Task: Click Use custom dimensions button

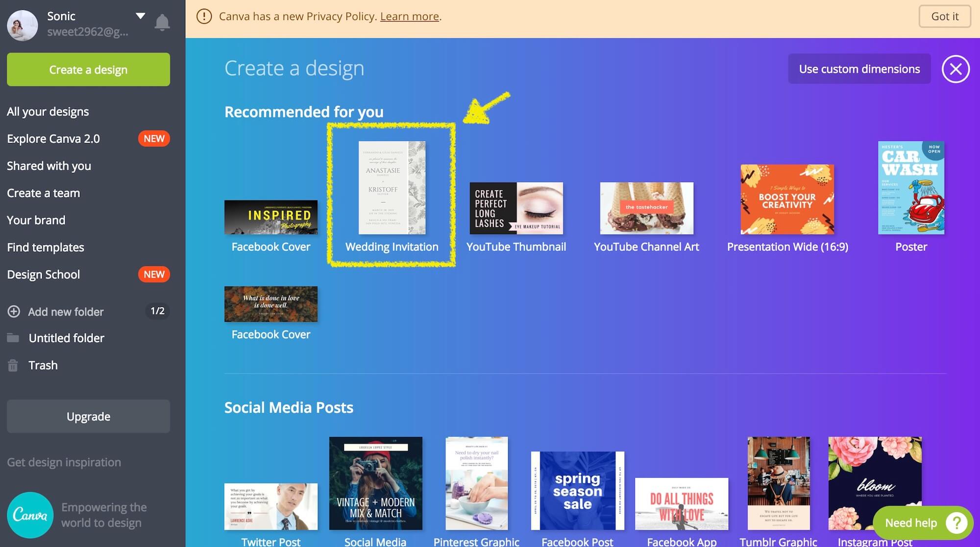Action: [859, 69]
